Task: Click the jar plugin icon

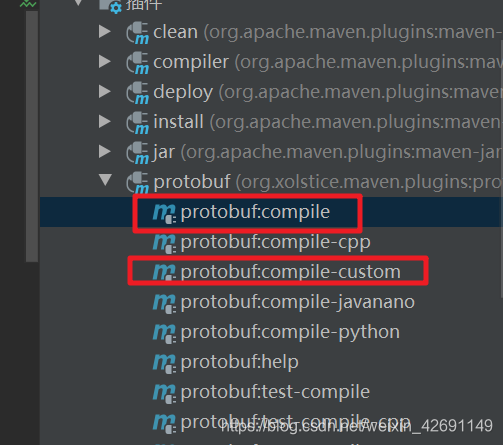Action: click(x=137, y=153)
